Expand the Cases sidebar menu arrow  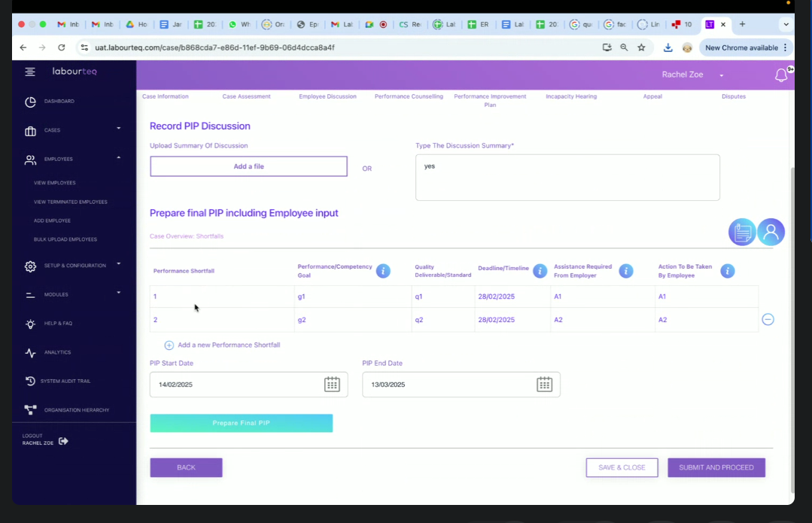(119, 129)
